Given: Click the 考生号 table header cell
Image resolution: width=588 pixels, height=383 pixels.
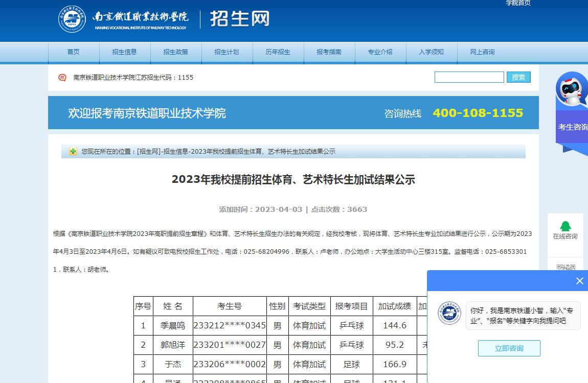Looking at the screenshot, I should click(230, 306).
